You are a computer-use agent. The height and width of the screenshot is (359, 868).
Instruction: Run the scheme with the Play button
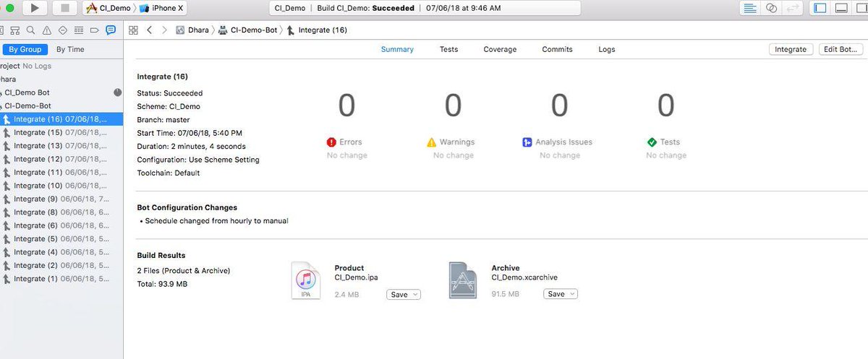[x=35, y=8]
